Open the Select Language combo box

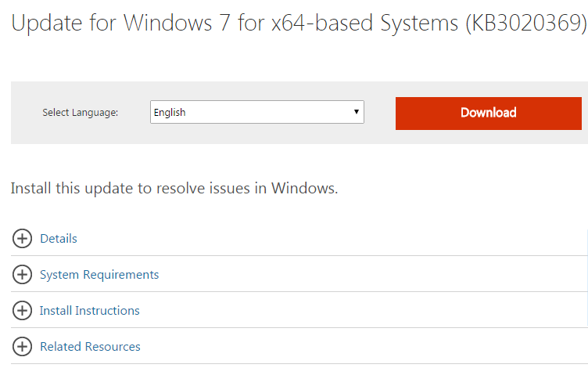(256, 113)
